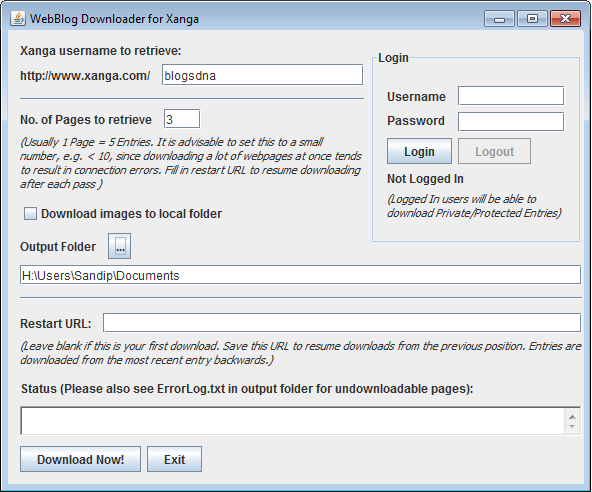Click the status area scroll down arrow
The image size is (592, 492).
point(572,427)
